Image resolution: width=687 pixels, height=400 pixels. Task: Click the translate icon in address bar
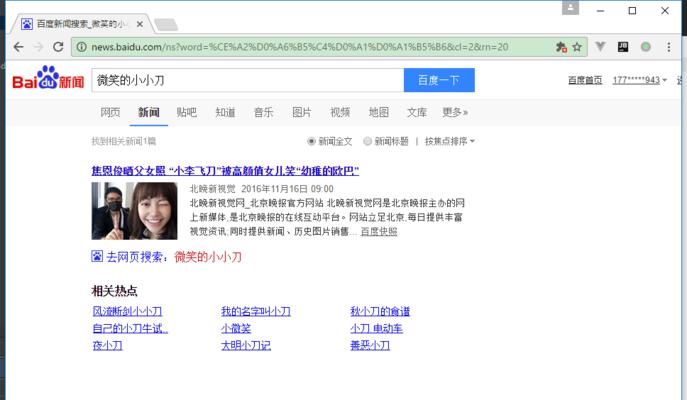click(x=561, y=47)
